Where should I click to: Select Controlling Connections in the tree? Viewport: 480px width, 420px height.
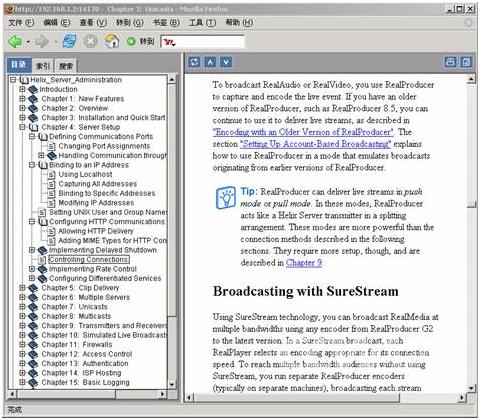(x=89, y=260)
